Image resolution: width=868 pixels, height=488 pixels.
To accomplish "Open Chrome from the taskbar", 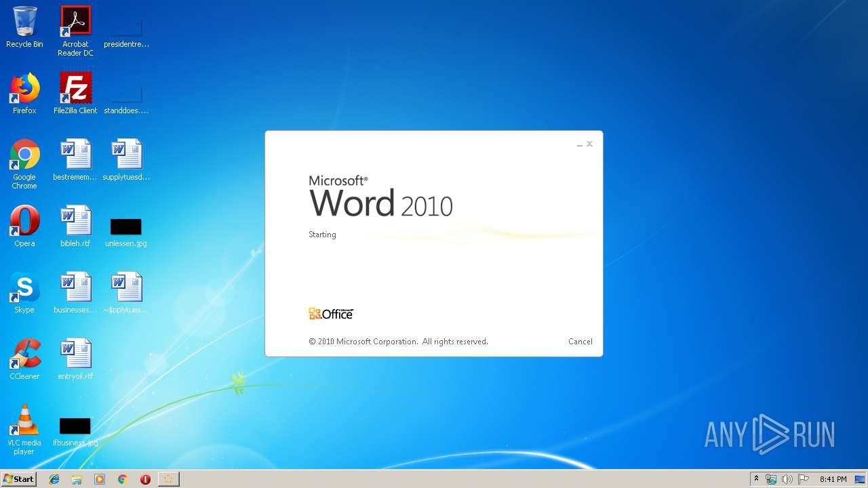I will tap(123, 479).
